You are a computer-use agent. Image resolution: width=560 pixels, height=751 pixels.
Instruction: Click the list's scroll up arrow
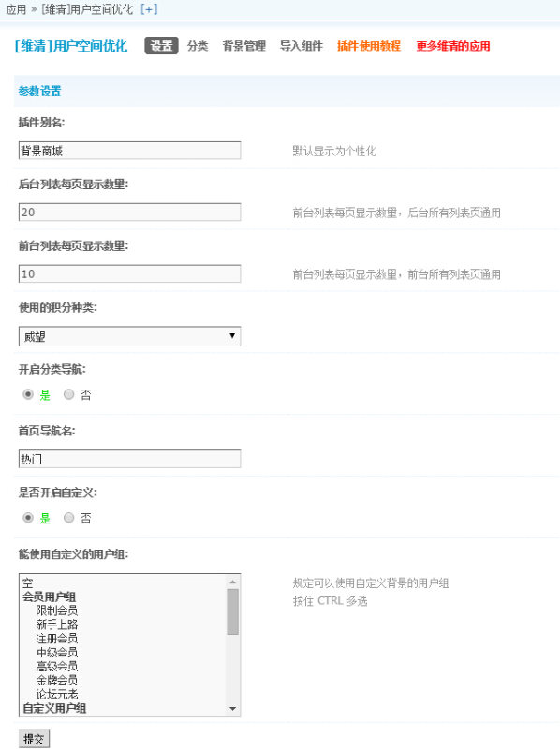click(x=233, y=582)
